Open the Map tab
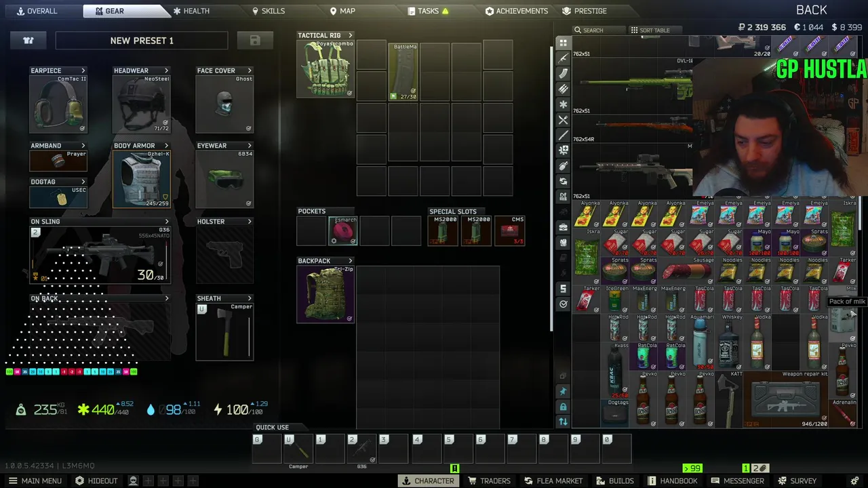This screenshot has height=488, width=868. (342, 11)
